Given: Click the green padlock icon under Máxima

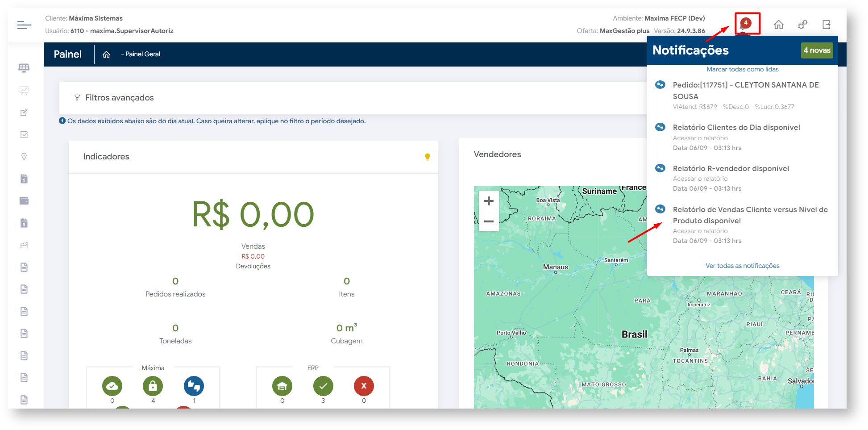Looking at the screenshot, I should point(153,386).
